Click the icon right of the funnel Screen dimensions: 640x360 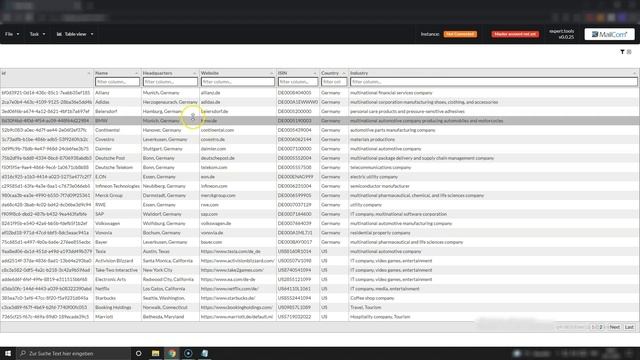[629, 52]
